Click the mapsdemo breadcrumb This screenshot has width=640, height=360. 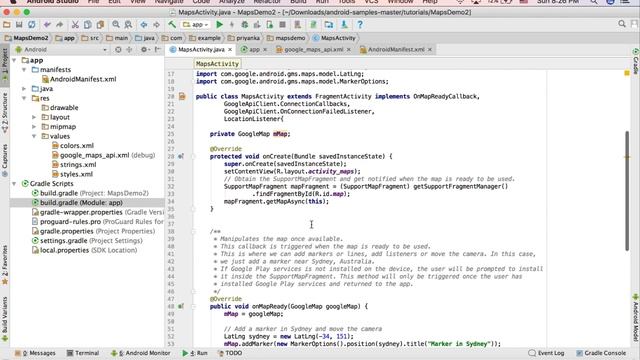(286, 38)
